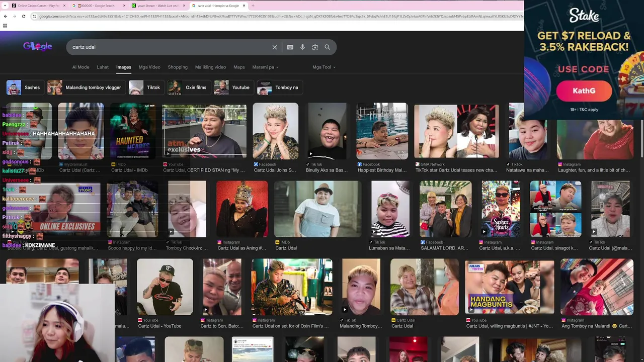Open the on-screen keyboard input tool
Image resolution: width=644 pixels, height=362 pixels.
[x=290, y=47]
